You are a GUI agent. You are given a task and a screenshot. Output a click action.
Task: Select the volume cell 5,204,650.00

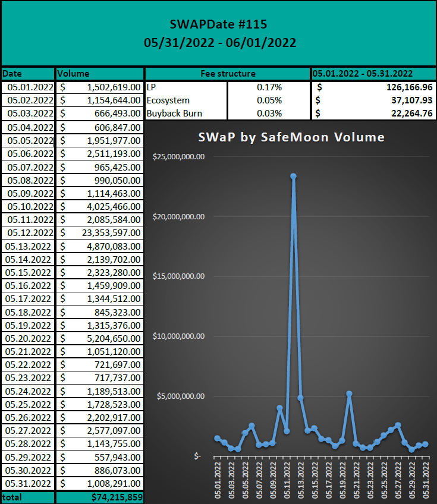click(x=100, y=338)
